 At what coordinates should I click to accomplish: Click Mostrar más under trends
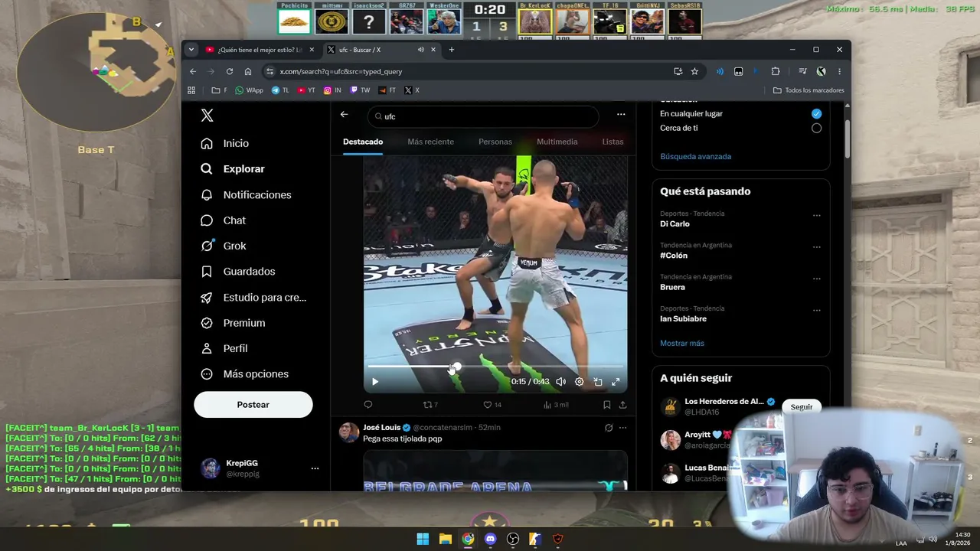pos(682,343)
